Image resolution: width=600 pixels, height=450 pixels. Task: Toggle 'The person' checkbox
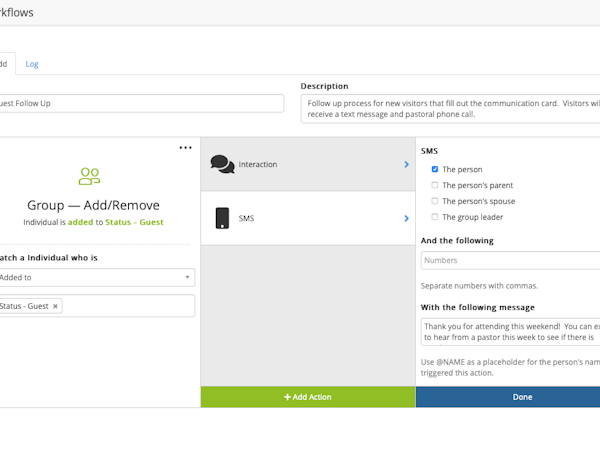click(434, 170)
